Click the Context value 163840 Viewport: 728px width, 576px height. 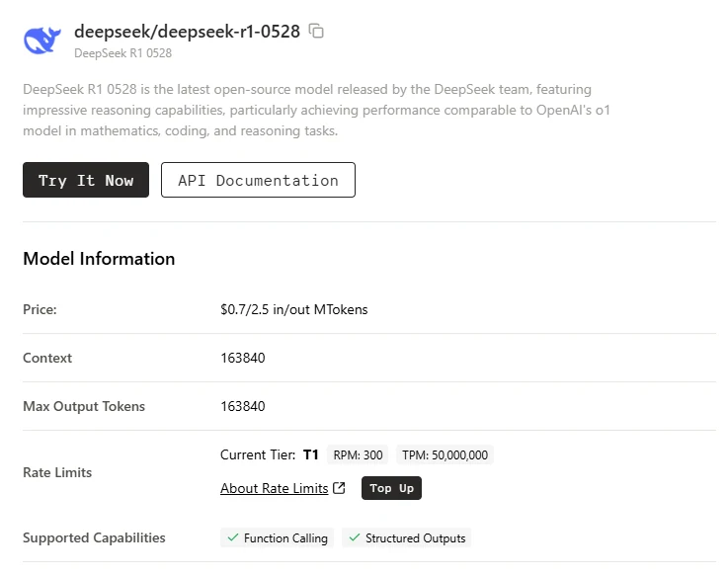pos(243,358)
